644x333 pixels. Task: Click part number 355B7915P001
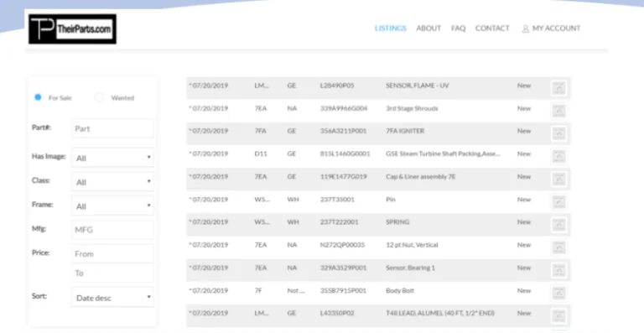[343, 290]
